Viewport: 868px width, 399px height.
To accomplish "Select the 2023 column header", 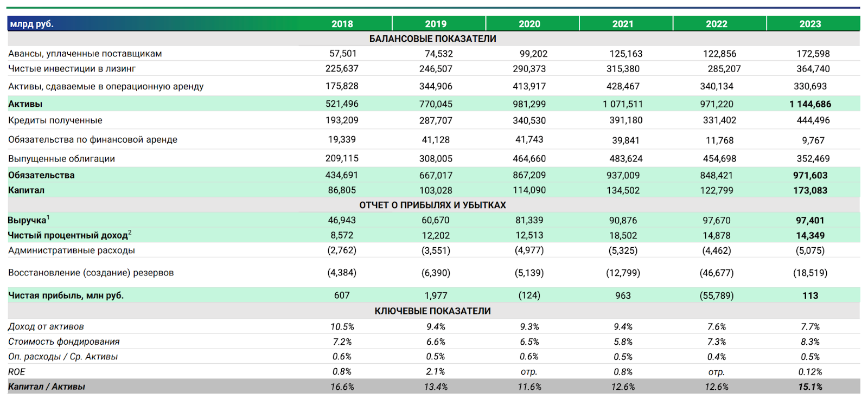I will [810, 24].
